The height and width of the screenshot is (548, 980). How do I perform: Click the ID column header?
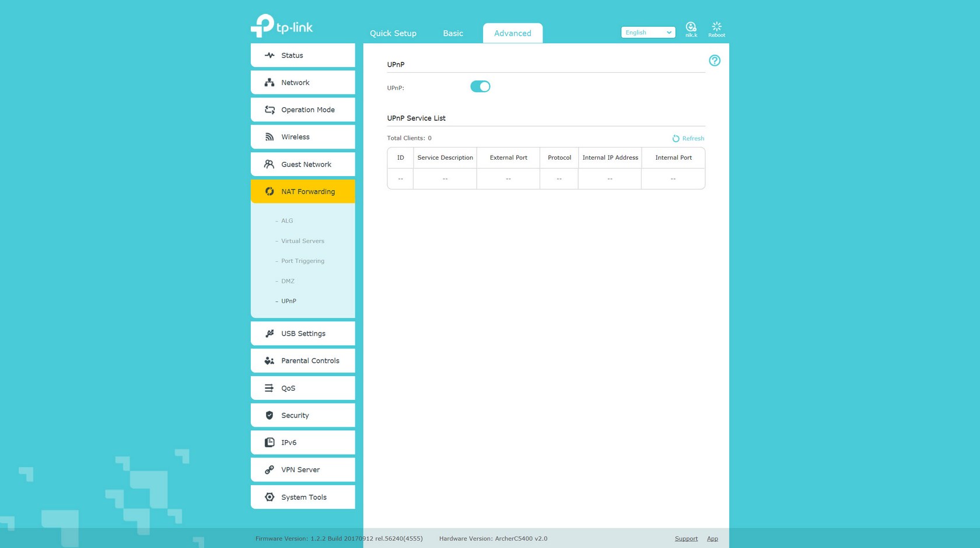pyautogui.click(x=401, y=158)
